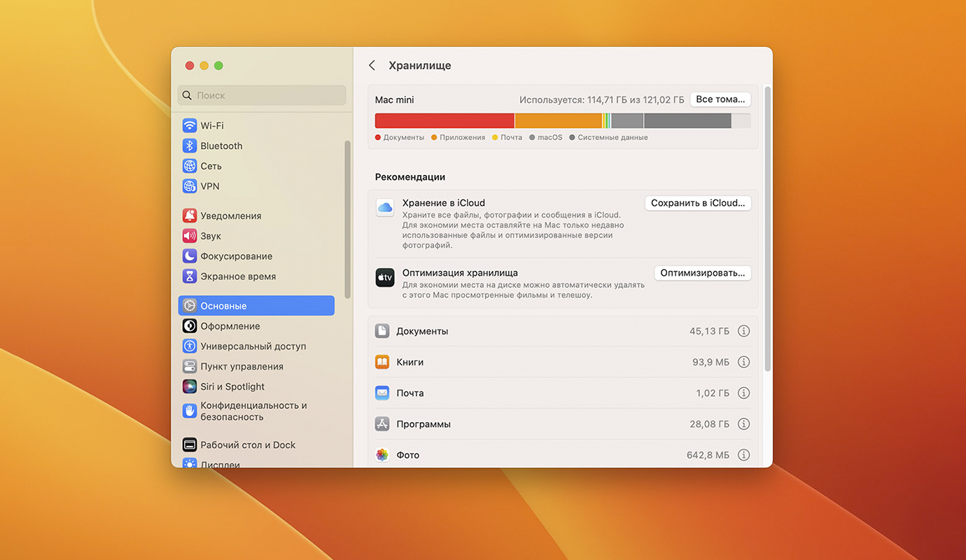Click the Фото flower icon

coord(382,455)
